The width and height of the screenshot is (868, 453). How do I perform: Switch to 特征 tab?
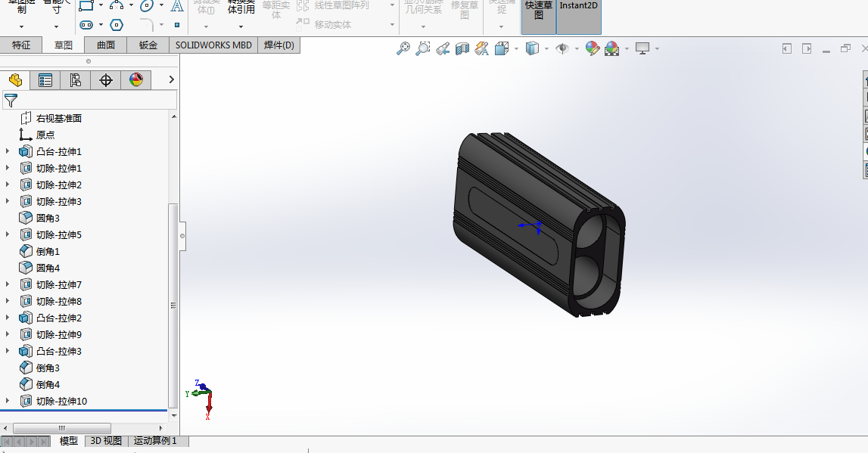tap(21, 45)
